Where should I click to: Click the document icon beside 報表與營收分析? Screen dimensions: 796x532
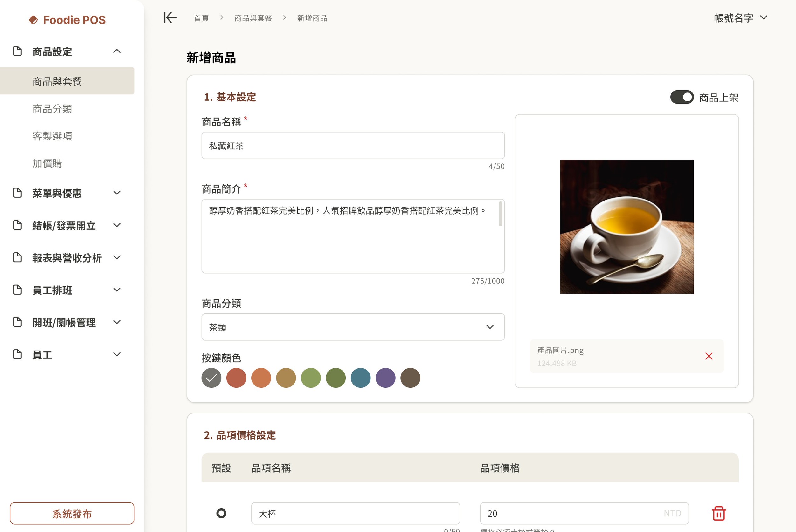[17, 257]
